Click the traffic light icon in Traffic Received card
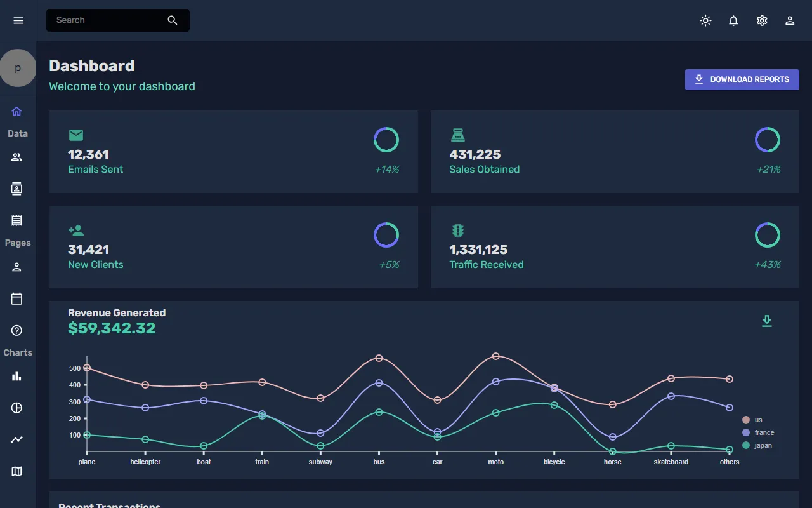This screenshot has height=508, width=812. tap(457, 231)
